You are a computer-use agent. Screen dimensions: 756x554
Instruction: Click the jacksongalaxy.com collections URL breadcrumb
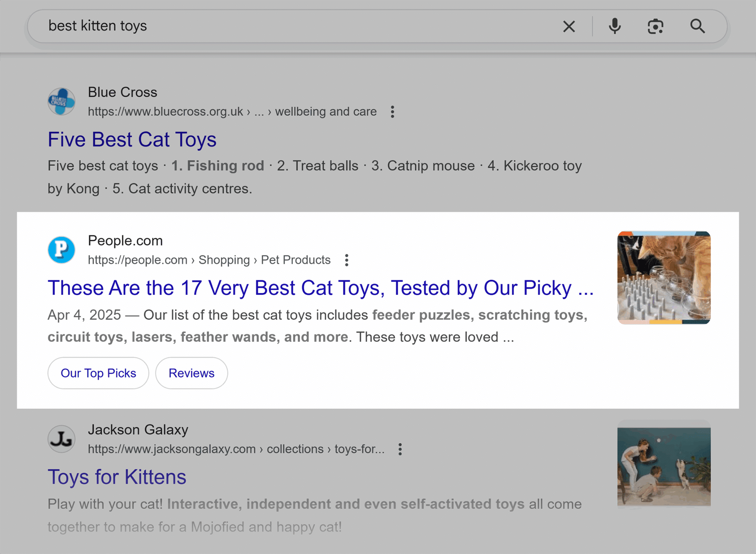coord(236,449)
